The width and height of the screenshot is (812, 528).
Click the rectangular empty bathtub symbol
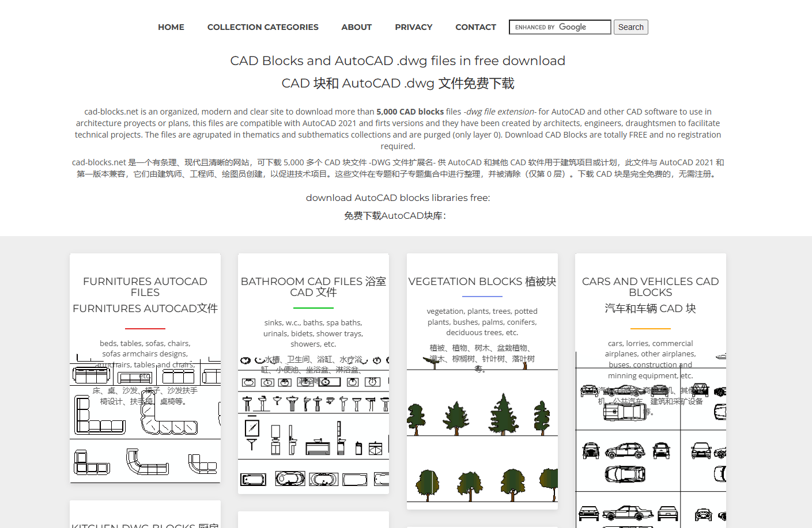(356, 478)
